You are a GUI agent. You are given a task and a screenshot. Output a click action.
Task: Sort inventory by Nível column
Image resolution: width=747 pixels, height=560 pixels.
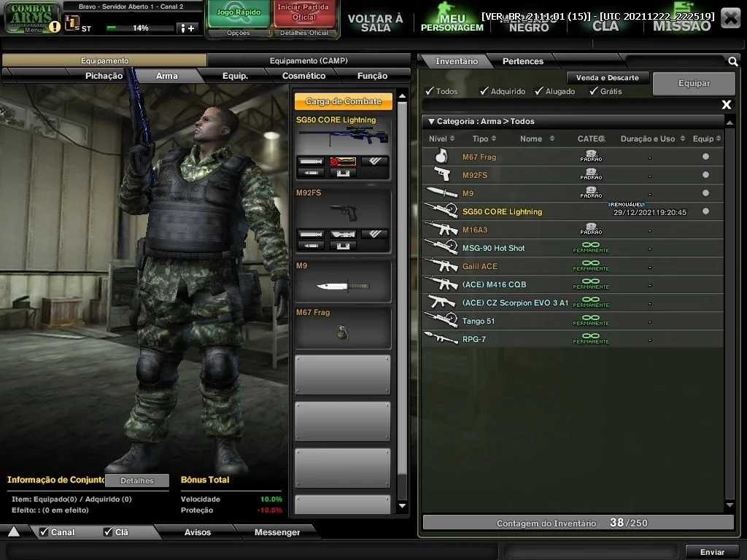pos(441,139)
